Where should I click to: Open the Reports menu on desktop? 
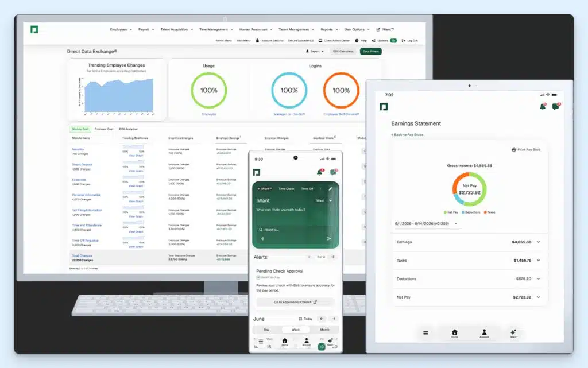click(329, 29)
